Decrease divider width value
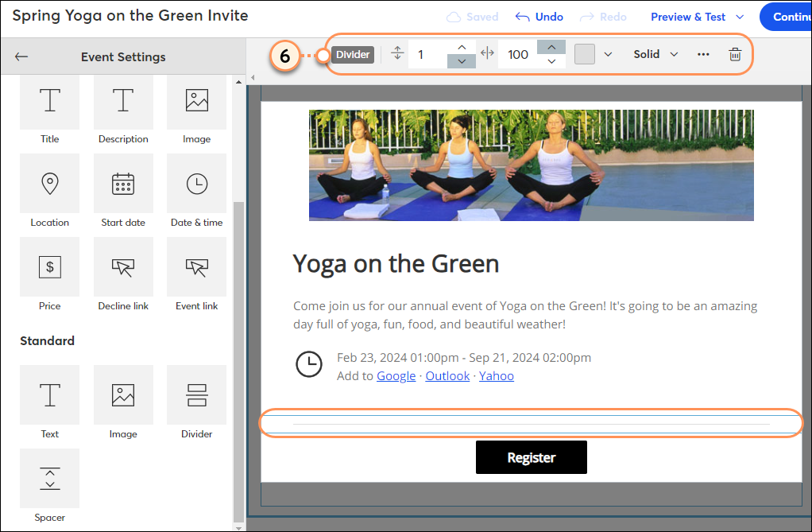 tap(551, 61)
